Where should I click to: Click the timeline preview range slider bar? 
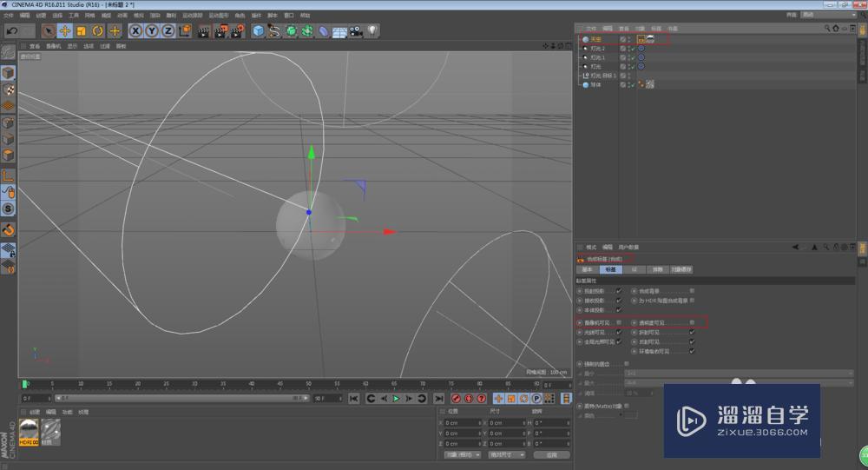(181, 399)
